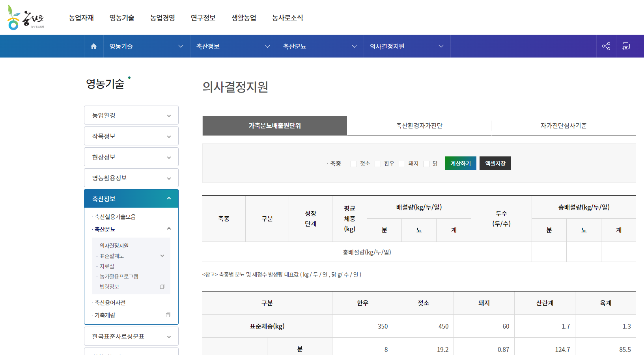Viewport: 644px width, 355px height.
Task: Open new-window icon beside 가축개량
Action: tap(168, 315)
